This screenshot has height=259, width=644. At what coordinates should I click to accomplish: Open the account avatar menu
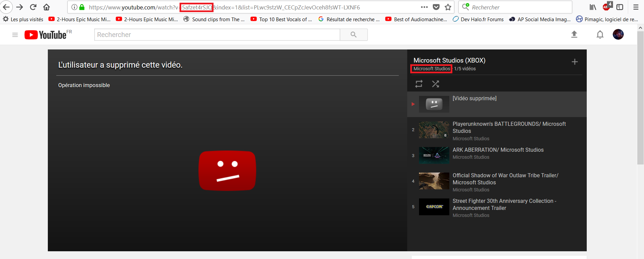coord(618,34)
